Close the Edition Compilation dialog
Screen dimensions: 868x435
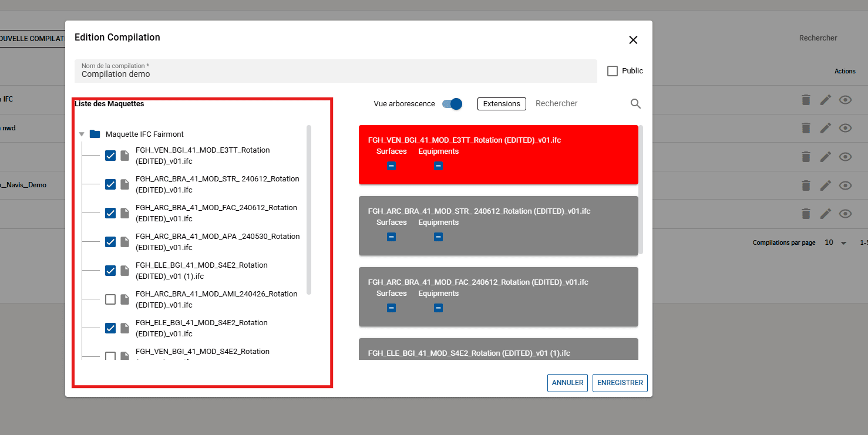pyautogui.click(x=633, y=40)
